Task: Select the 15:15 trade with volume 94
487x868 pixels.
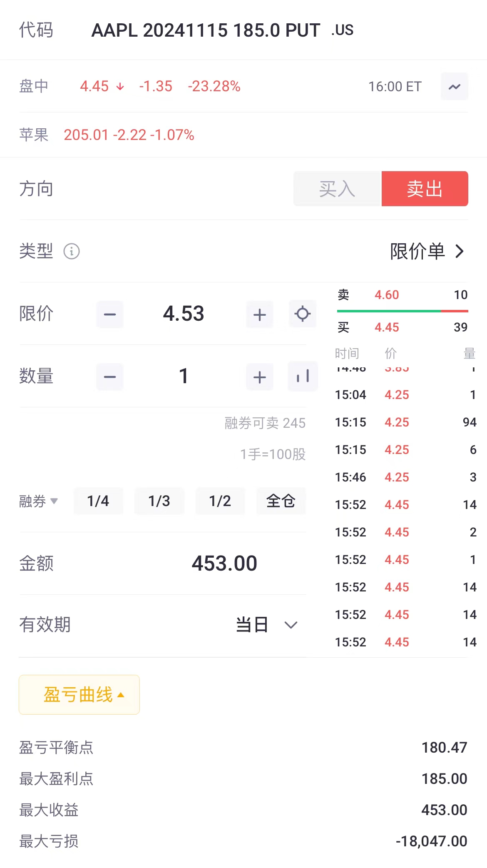Action: point(406,422)
